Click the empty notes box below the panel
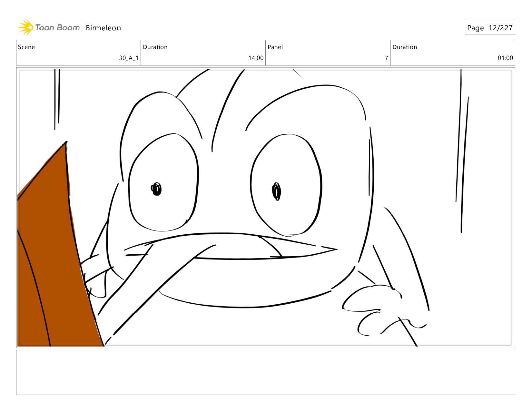This screenshot has height=411, width=532. pos(265,372)
